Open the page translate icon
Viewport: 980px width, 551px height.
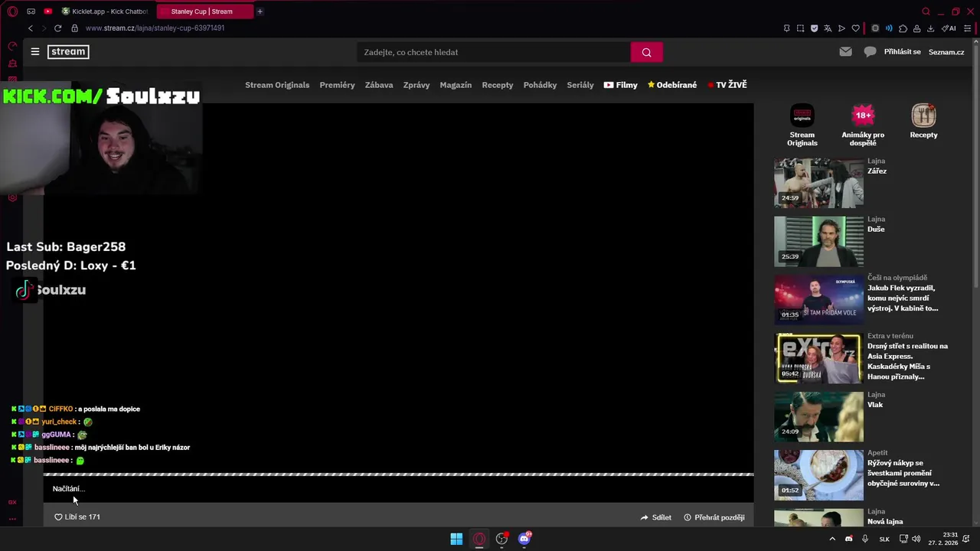pos(828,28)
